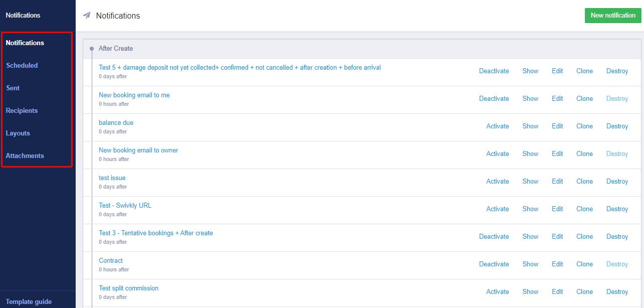Open Recipients from the sidebar

(22, 110)
